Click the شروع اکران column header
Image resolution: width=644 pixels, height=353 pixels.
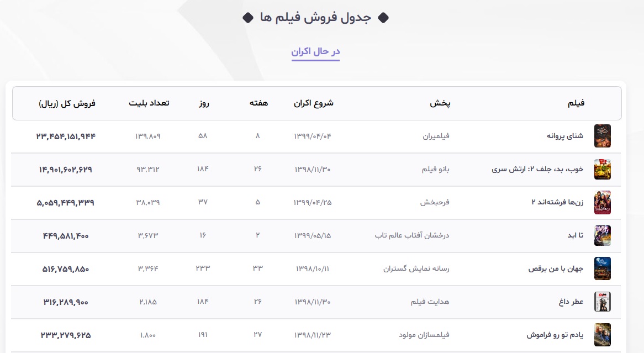(313, 103)
